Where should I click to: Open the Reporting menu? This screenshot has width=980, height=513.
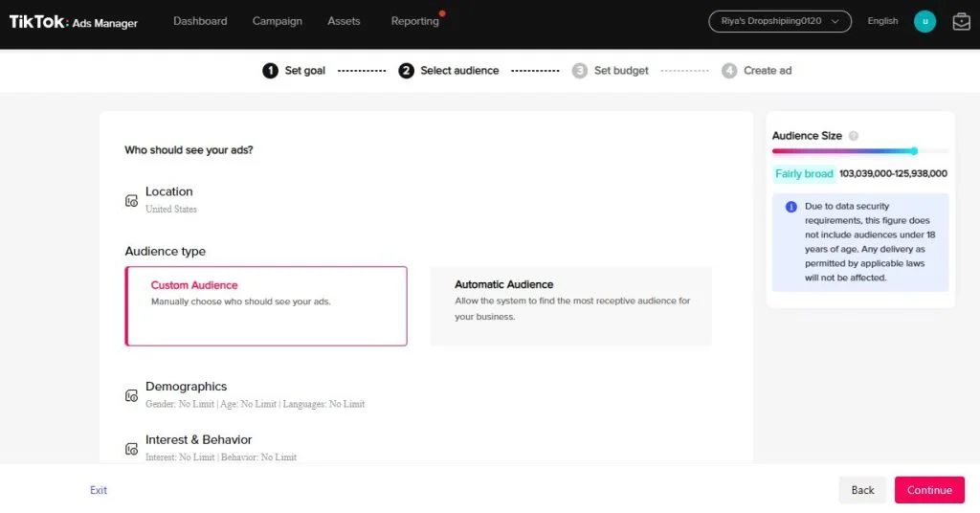[414, 21]
